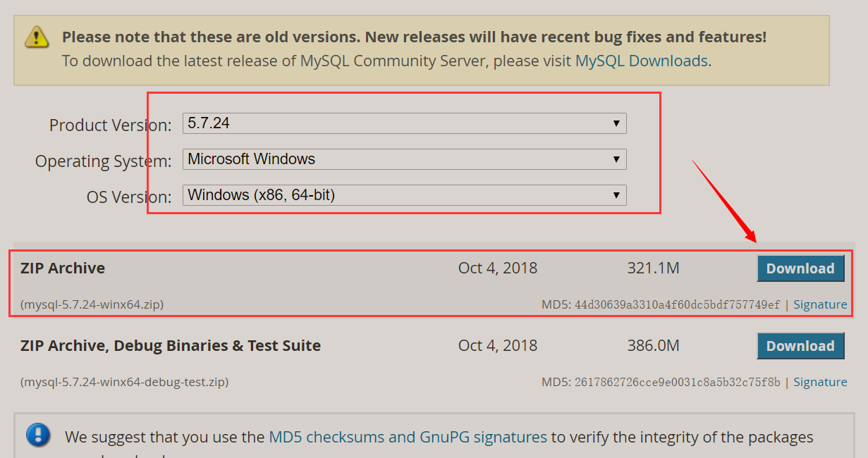This screenshot has height=458, width=868.
Task: Open the MySQL Downloads link
Action: click(x=642, y=61)
